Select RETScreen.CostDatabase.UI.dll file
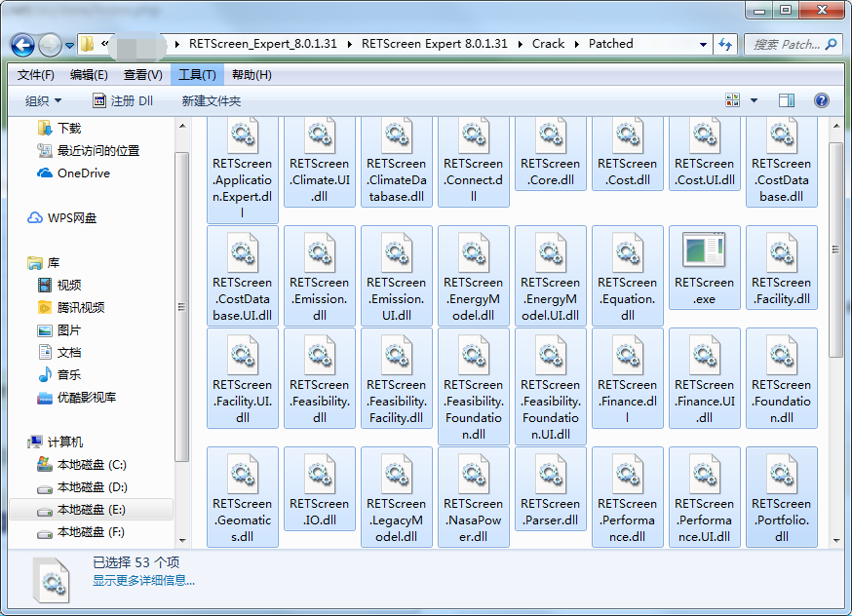Image resolution: width=852 pixels, height=616 pixels. click(243, 276)
